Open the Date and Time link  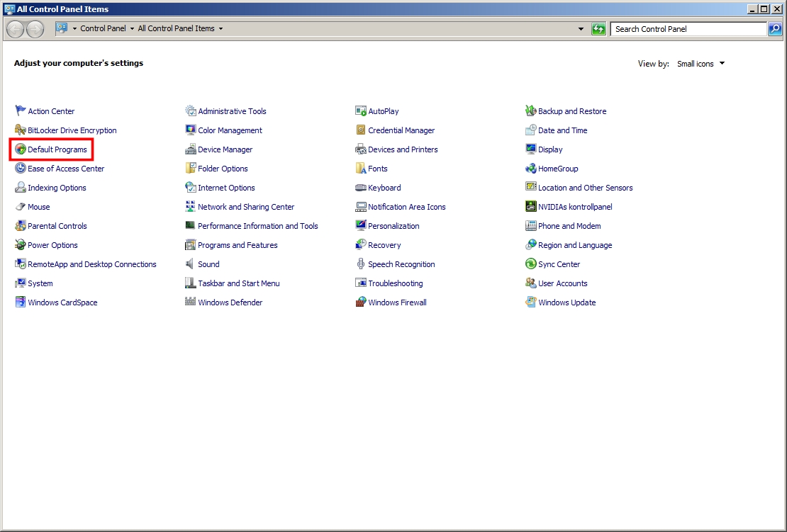coord(563,130)
